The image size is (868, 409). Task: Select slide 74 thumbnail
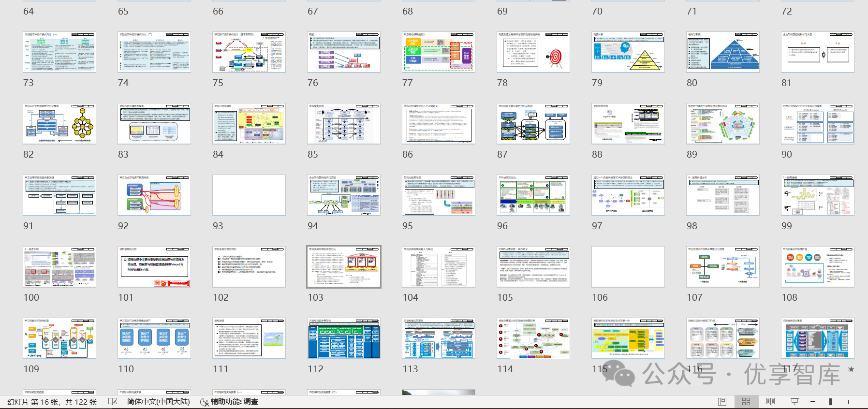pos(154,52)
